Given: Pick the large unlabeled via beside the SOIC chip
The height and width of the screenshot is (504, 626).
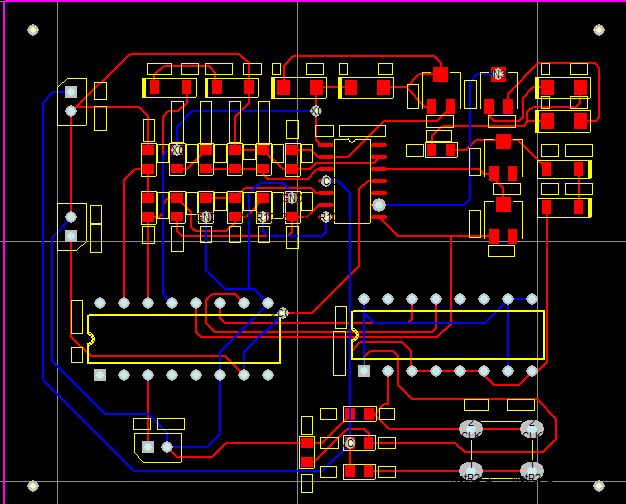Looking at the screenshot, I should coord(378,205).
